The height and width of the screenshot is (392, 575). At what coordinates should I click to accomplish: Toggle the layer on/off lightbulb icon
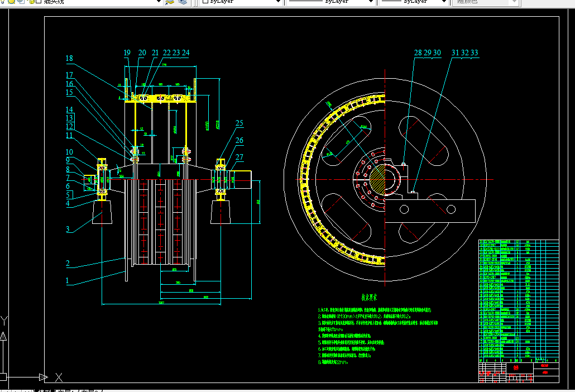tap(3, 1)
